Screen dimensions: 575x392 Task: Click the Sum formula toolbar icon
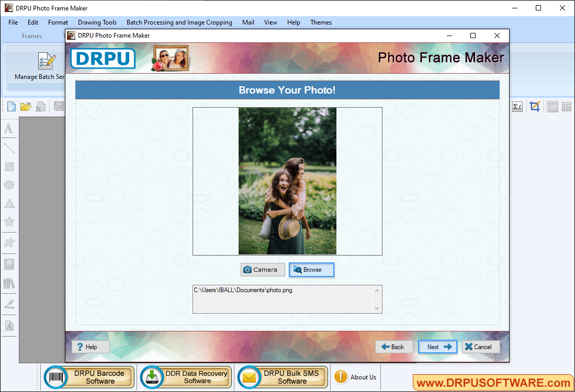[x=517, y=106]
